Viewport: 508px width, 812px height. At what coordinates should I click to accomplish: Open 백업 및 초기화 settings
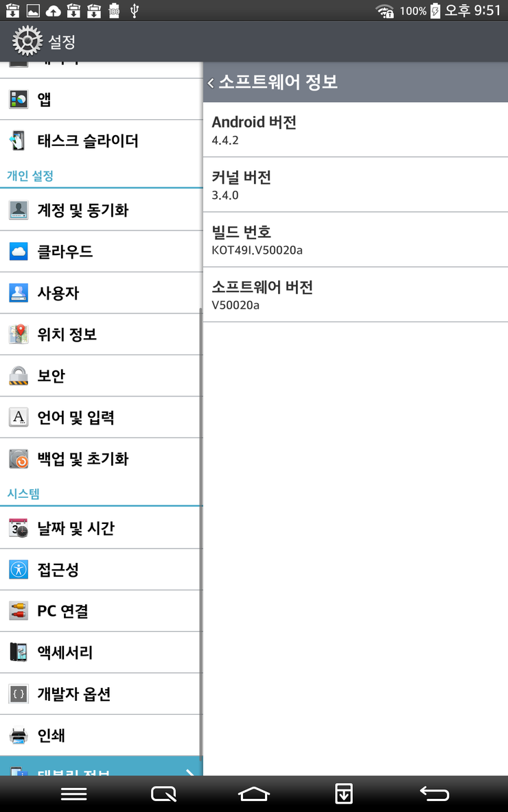101,459
